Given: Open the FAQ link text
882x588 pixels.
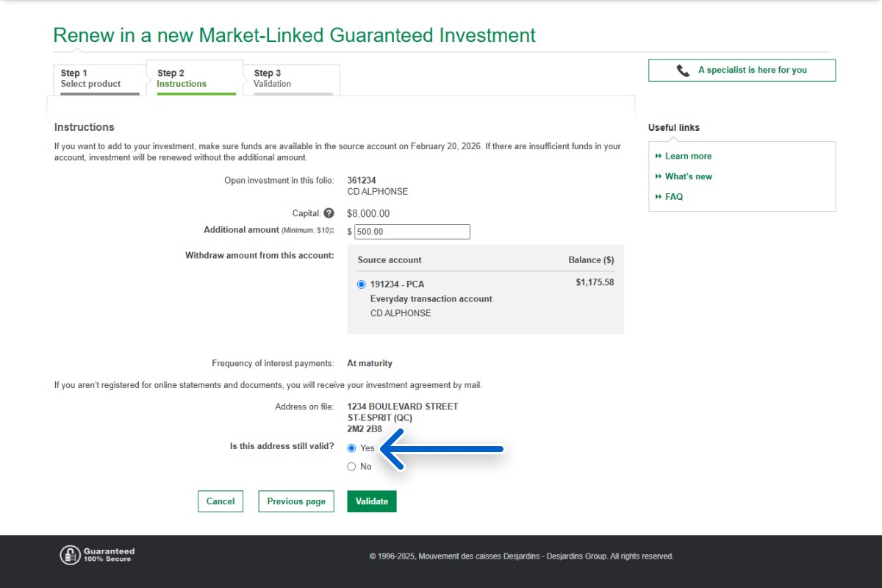Looking at the screenshot, I should [674, 197].
